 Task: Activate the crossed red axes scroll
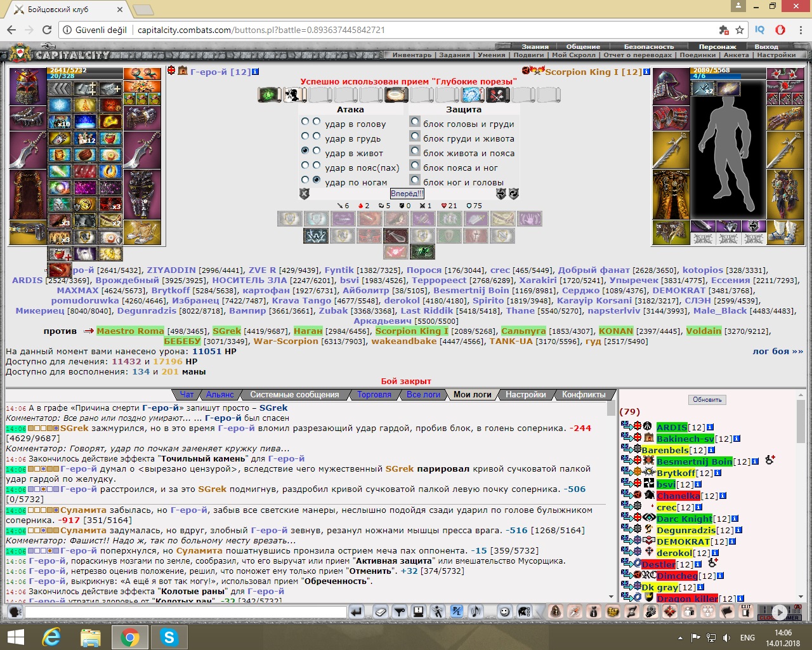pos(498,95)
